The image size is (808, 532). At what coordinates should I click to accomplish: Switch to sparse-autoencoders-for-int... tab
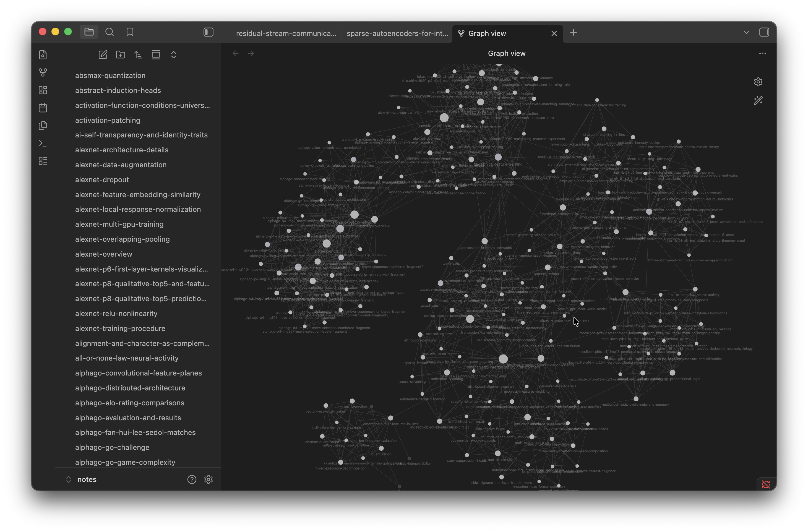(x=397, y=33)
